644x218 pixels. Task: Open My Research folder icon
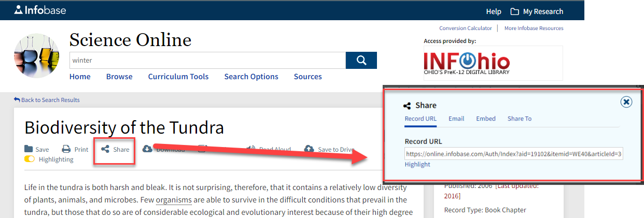coord(514,11)
